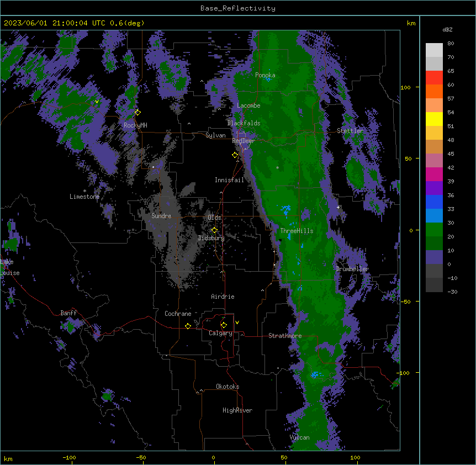Viewport: 476px width, 465px height.
Task: Select the Strathmore label
Action: pos(285,336)
